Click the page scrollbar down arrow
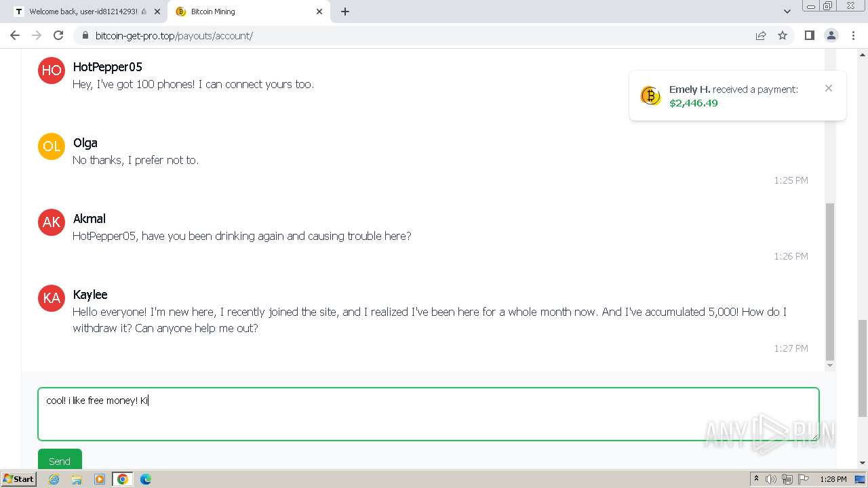868x488 pixels. (863, 463)
